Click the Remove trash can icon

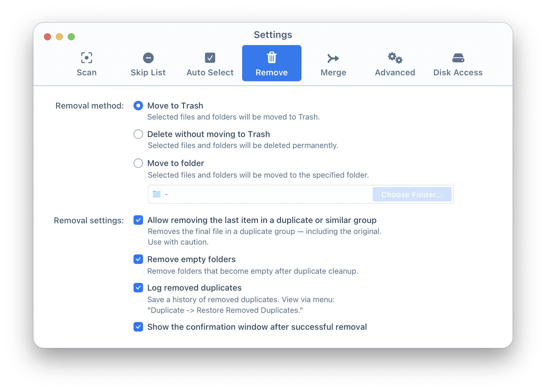[x=272, y=58]
